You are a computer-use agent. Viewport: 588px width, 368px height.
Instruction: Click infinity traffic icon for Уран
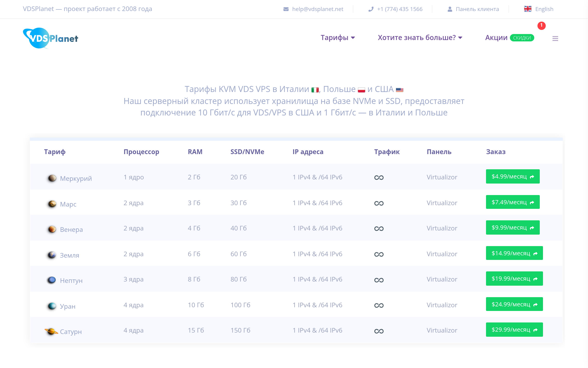(379, 305)
